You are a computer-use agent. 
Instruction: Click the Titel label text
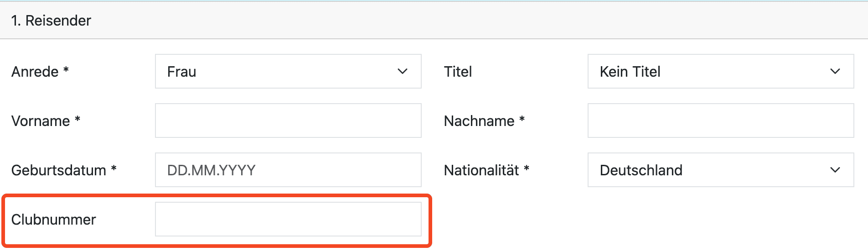[x=458, y=72]
